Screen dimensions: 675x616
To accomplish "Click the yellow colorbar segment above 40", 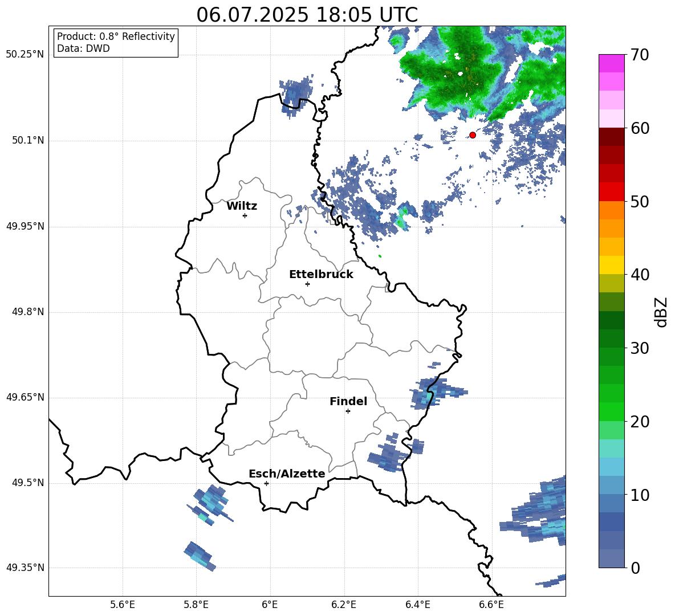I will point(611,265).
